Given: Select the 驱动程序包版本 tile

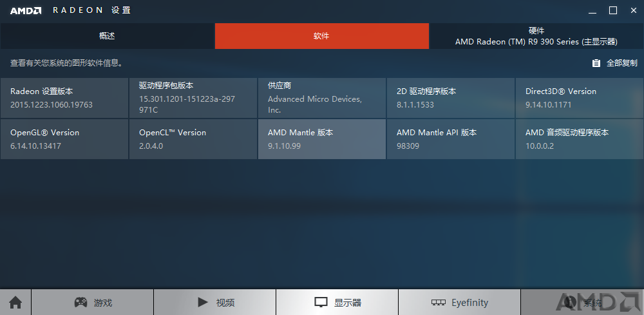Looking at the screenshot, I should pos(193,98).
